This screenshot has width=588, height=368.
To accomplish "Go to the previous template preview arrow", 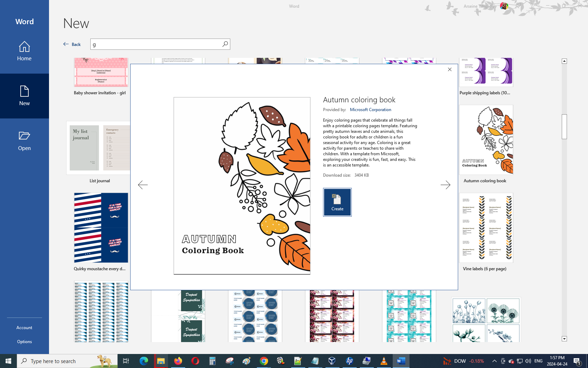I will click(143, 185).
